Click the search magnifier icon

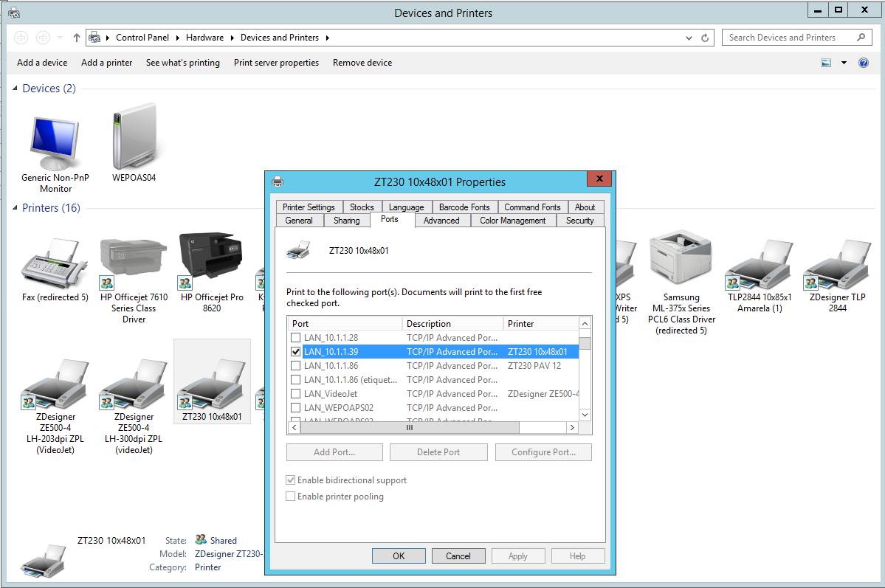[x=861, y=37]
